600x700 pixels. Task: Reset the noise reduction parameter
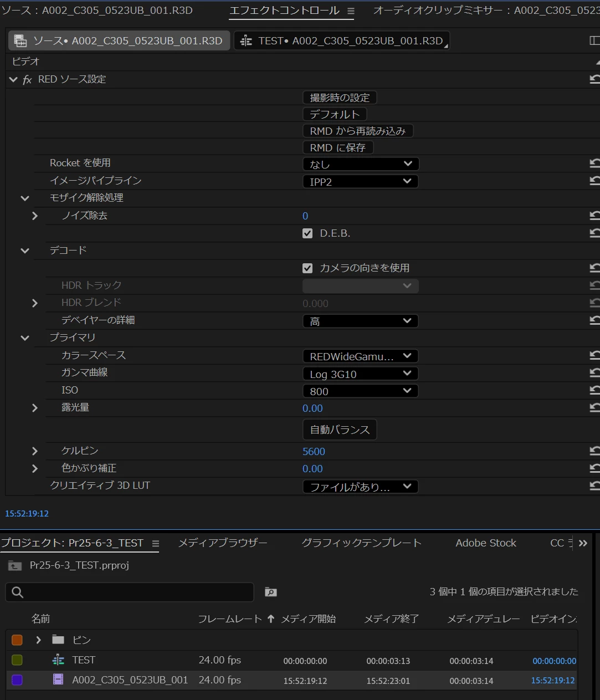(594, 216)
